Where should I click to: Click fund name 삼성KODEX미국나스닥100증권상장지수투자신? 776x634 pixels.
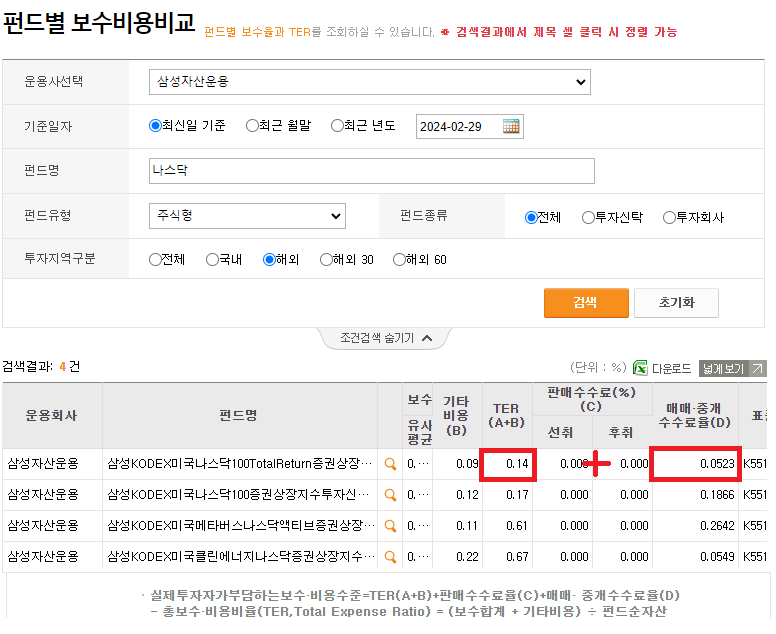(239, 494)
